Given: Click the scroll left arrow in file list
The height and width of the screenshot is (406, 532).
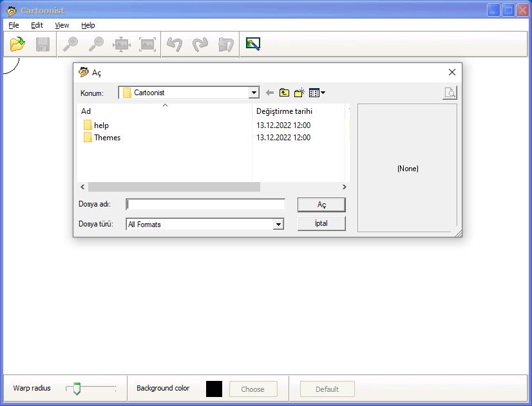Looking at the screenshot, I should (82, 187).
